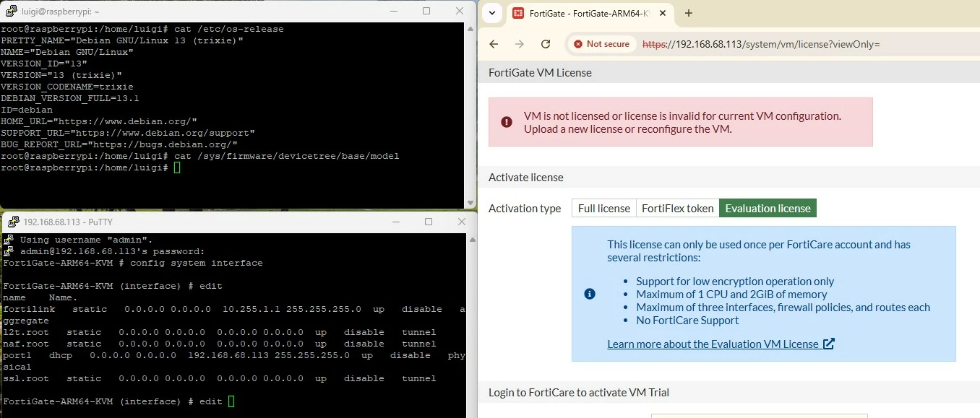This screenshot has width=980, height=418.
Task: Minimize the luigi@raspberrypi PuTTY window
Action: point(394,11)
